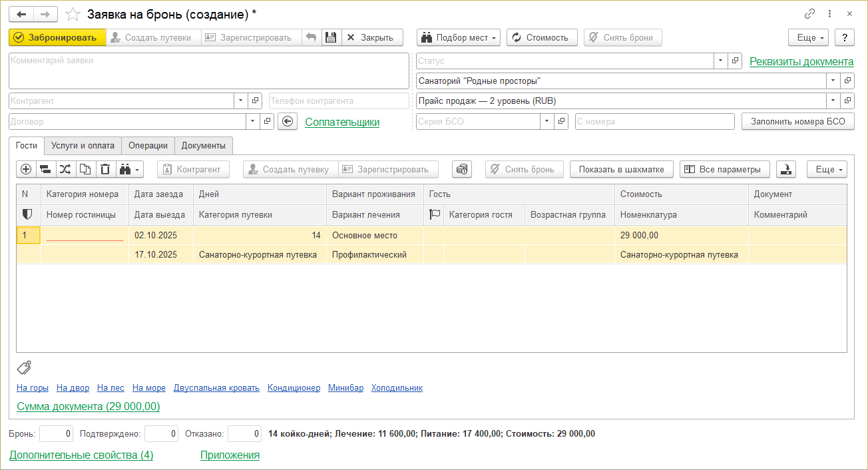Expand the Статус dropdown list

click(721, 61)
